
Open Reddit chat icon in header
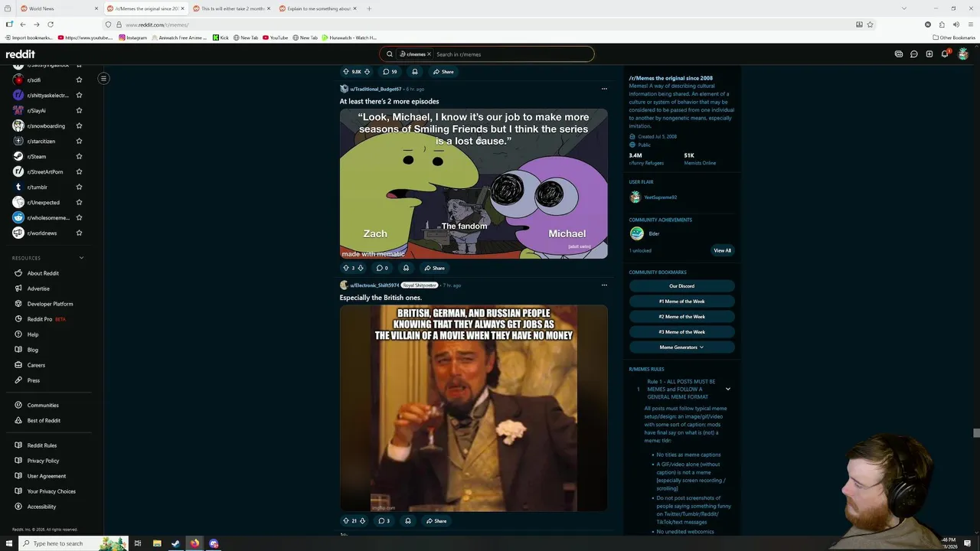[x=914, y=54]
